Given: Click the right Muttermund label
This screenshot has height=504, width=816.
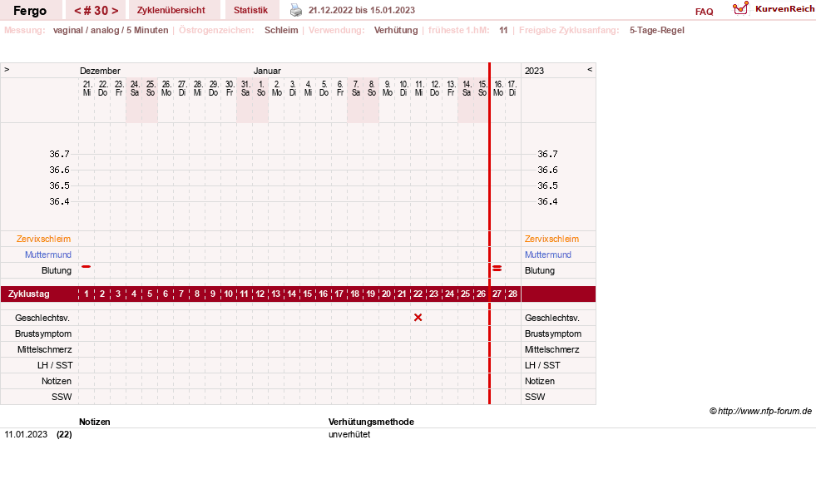Looking at the screenshot, I should click(548, 254).
